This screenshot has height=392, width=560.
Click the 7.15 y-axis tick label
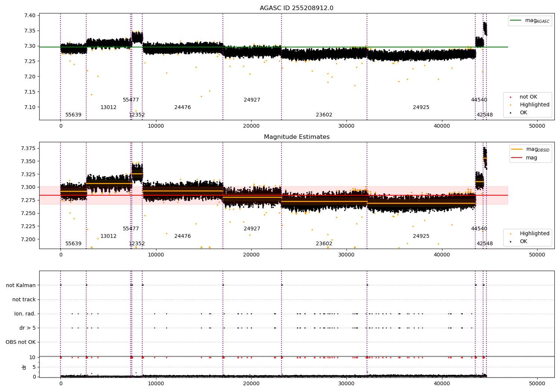point(30,92)
